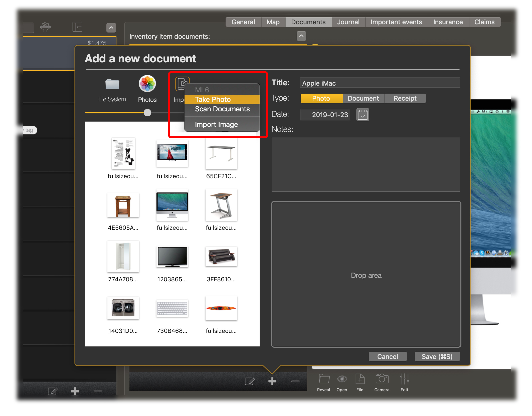Select the 3FF8610... sofa thumbnail

[x=221, y=257]
